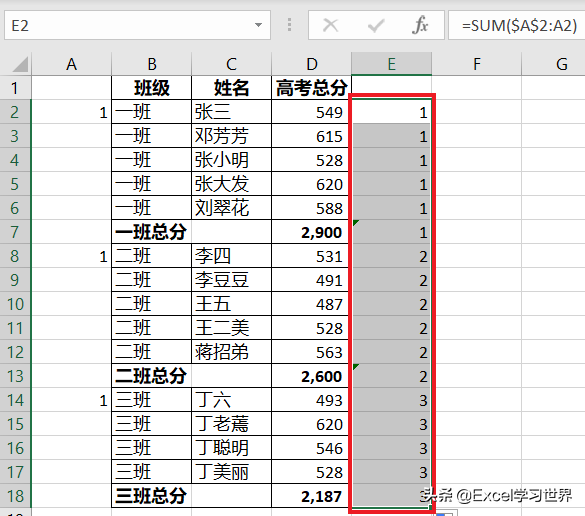Click cell E7 with green error triangle

point(391,232)
